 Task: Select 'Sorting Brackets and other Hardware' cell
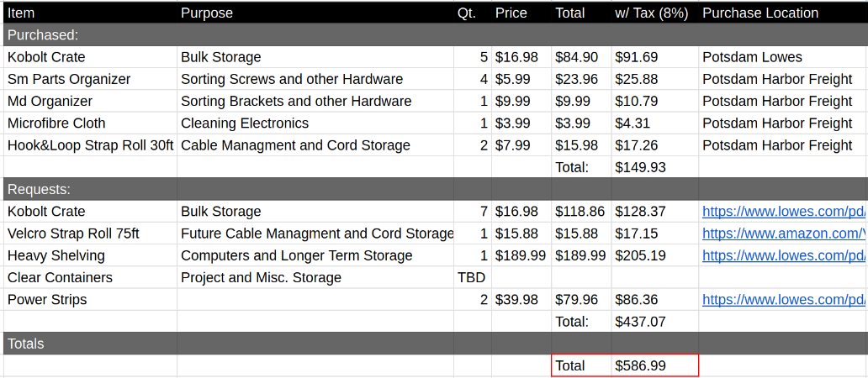[x=315, y=101]
